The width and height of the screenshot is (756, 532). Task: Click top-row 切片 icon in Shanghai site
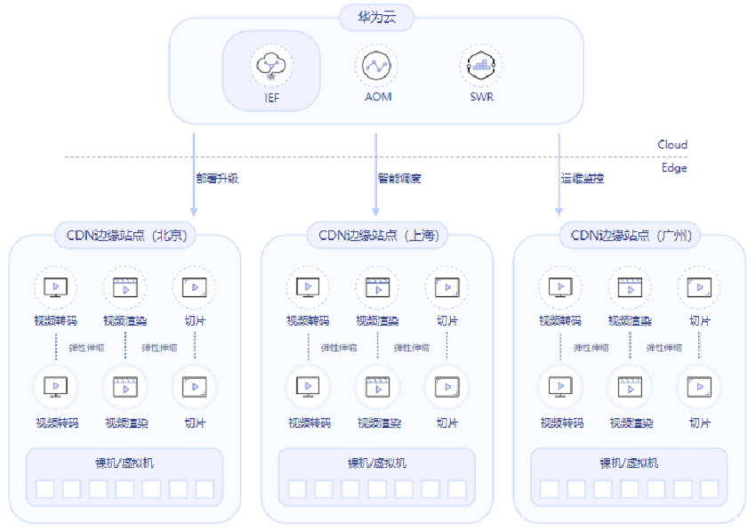tap(447, 287)
